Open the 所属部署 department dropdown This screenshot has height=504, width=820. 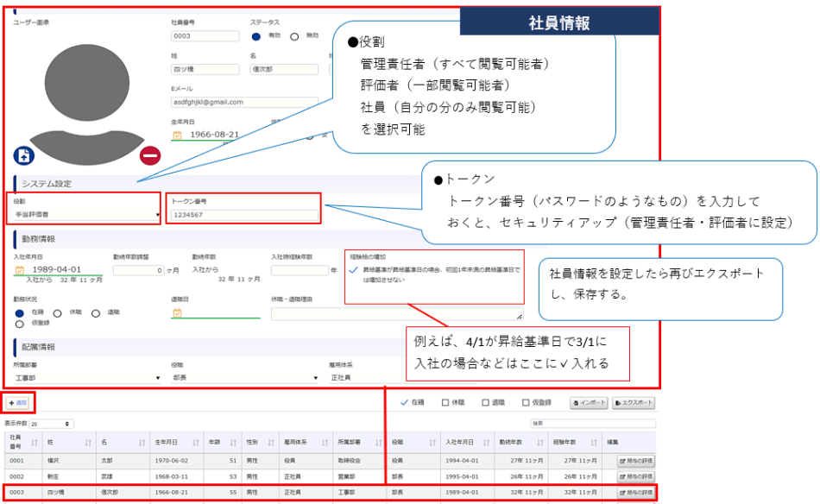(x=87, y=378)
